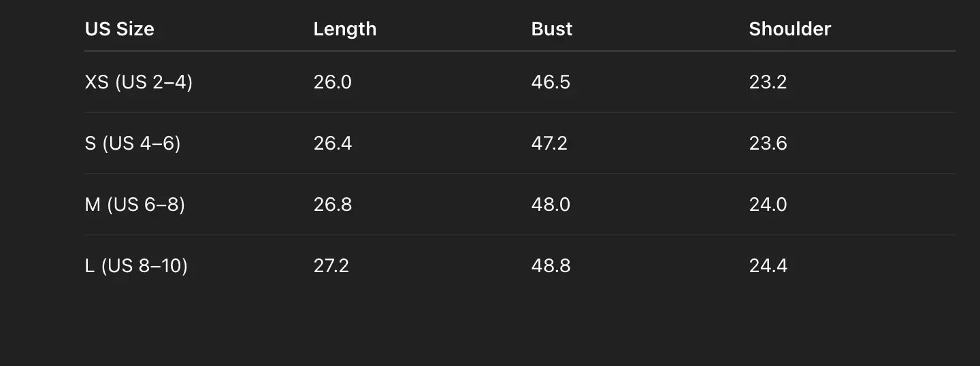Click the Length column header
This screenshot has width=980, height=366.
coord(344,29)
